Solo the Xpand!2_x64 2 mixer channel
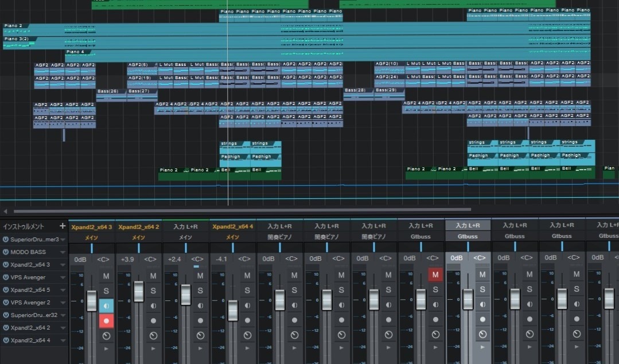The height and width of the screenshot is (364, 619). [153, 291]
